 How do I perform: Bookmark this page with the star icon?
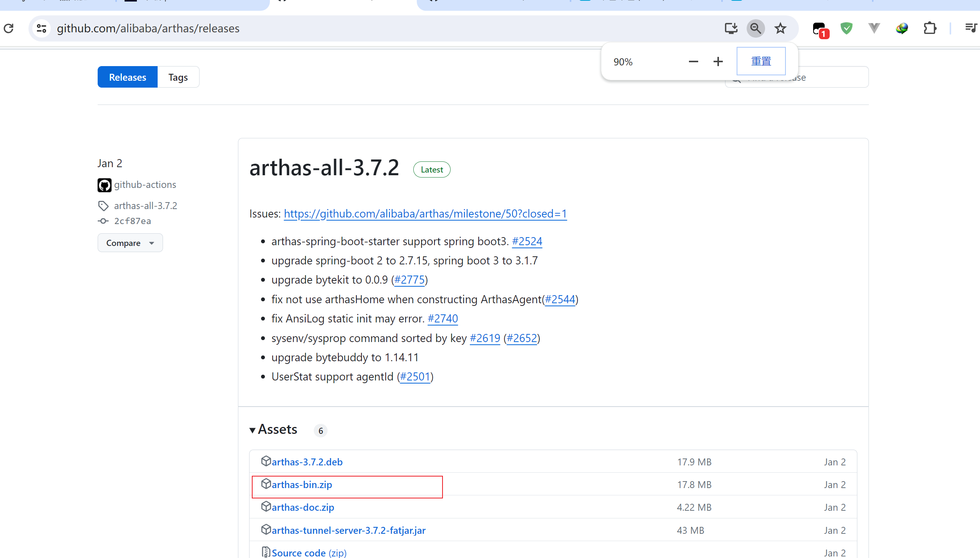point(780,28)
